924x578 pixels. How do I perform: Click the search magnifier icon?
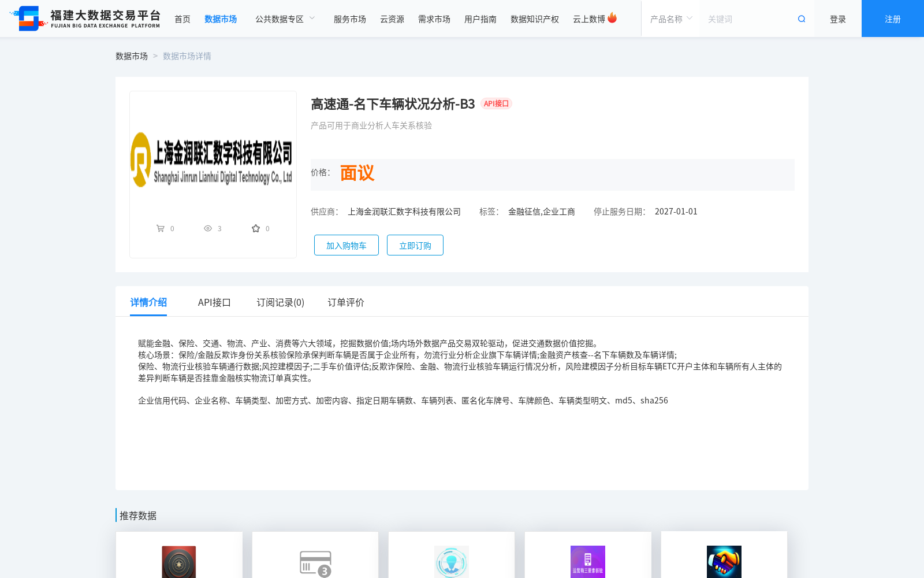[802, 19]
